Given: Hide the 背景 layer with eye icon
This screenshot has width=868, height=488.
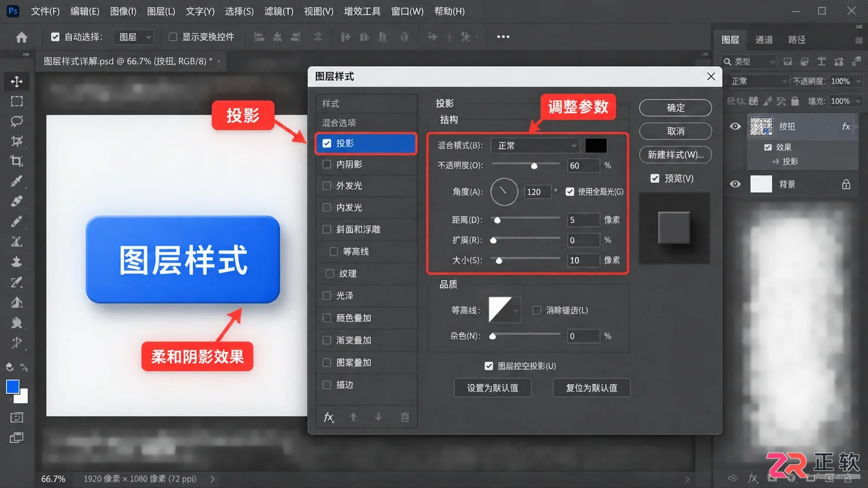Looking at the screenshot, I should coord(735,184).
